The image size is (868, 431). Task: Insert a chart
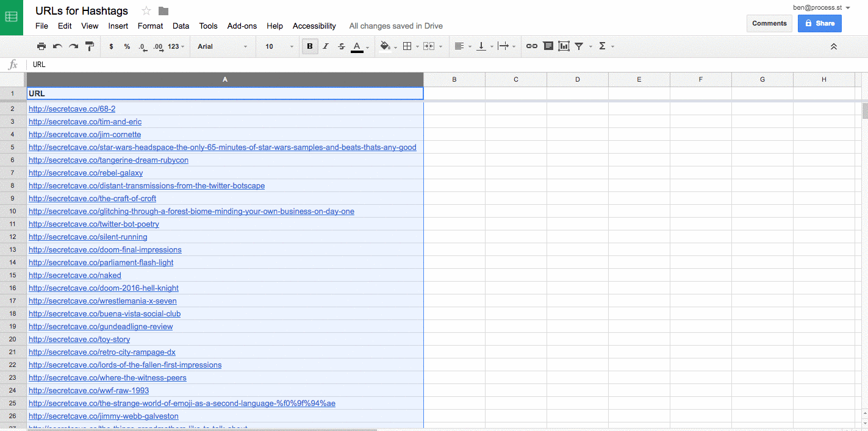[564, 46]
